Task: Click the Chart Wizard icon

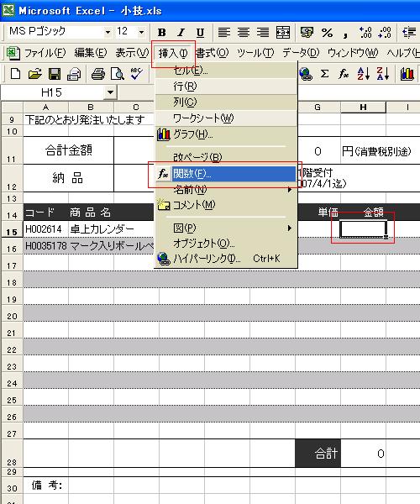Action: click(407, 74)
